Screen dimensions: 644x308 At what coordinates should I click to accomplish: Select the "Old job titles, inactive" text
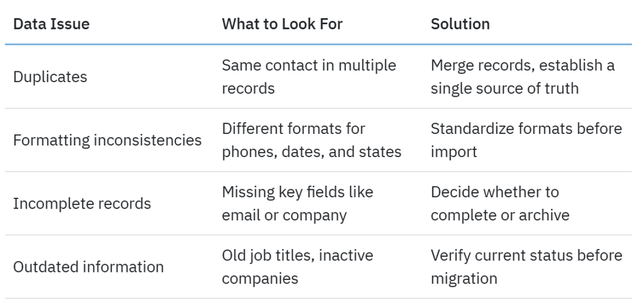point(297,255)
